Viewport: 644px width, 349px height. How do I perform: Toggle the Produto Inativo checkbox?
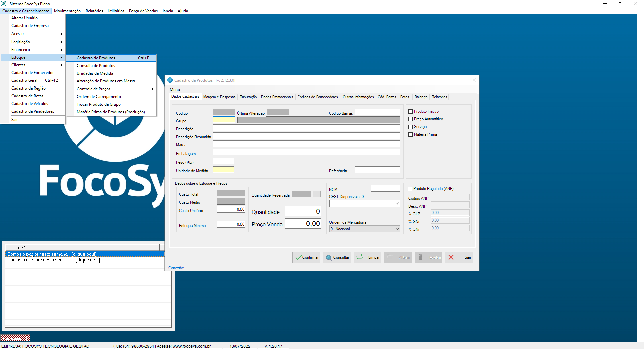(410, 111)
